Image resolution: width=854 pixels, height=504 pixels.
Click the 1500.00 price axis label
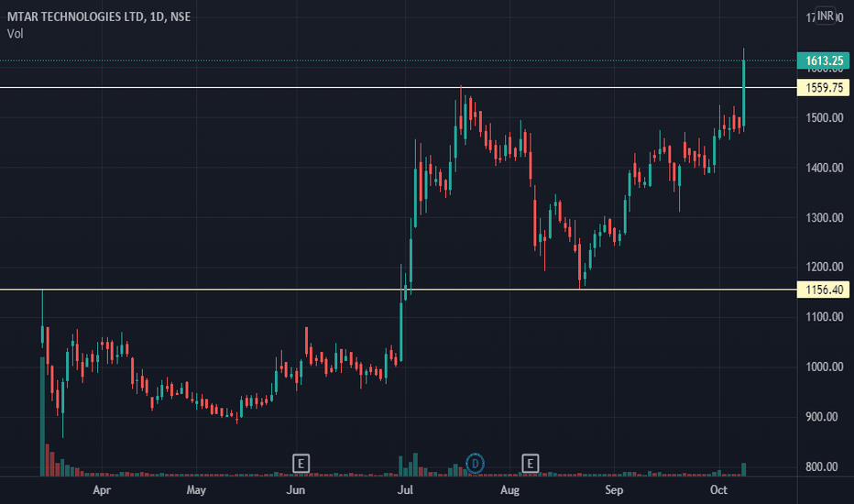pyautogui.click(x=825, y=117)
